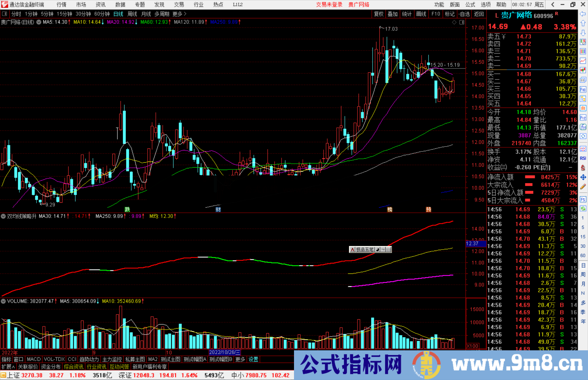Expand the 贵广网络(日线) indicator dropdown arrow
Image resolution: width=588 pixels, height=380 pixels.
tap(39, 22)
